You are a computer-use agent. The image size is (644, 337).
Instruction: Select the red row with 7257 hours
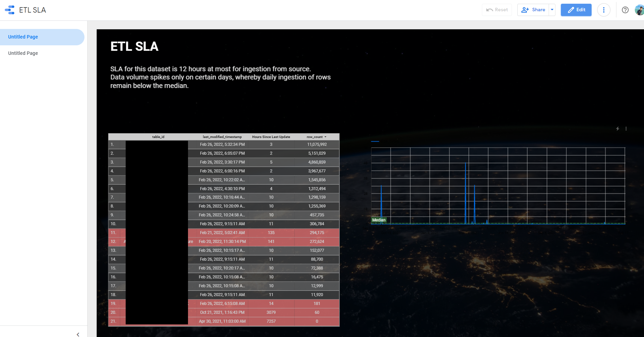(271, 321)
